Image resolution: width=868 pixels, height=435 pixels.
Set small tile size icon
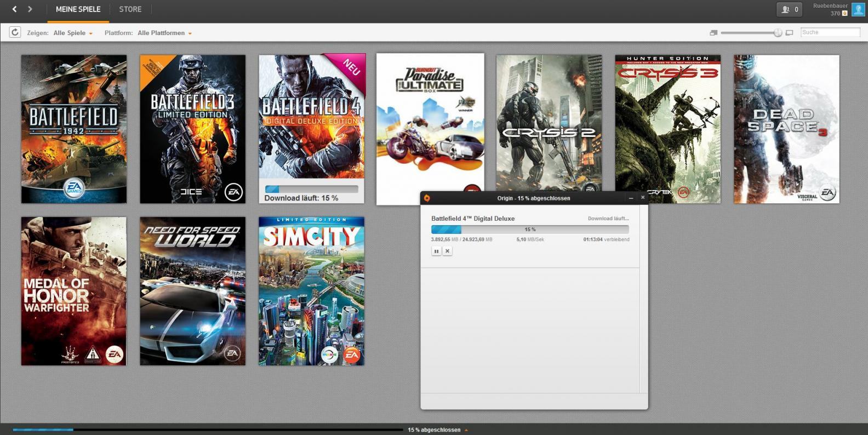[713, 33]
